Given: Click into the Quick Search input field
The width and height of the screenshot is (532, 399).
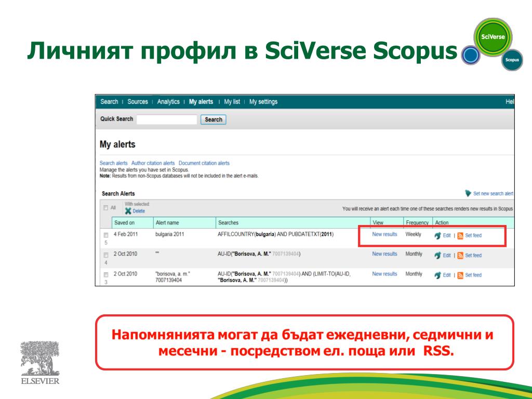Looking at the screenshot, I should click(x=167, y=119).
